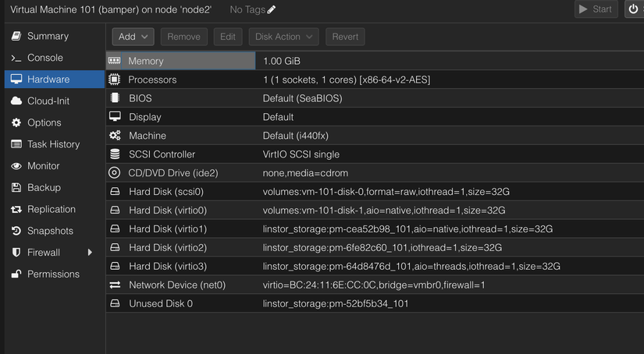Click the Summary notebook icon in sidebar

(x=16, y=36)
